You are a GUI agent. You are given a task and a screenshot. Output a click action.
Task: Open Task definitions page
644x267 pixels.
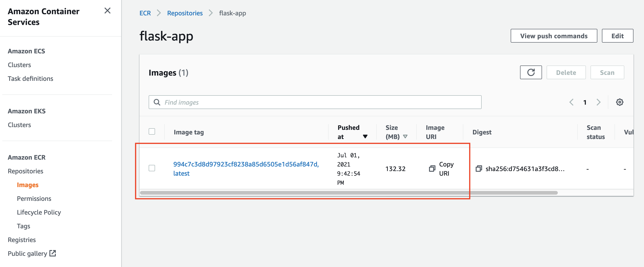pos(30,79)
